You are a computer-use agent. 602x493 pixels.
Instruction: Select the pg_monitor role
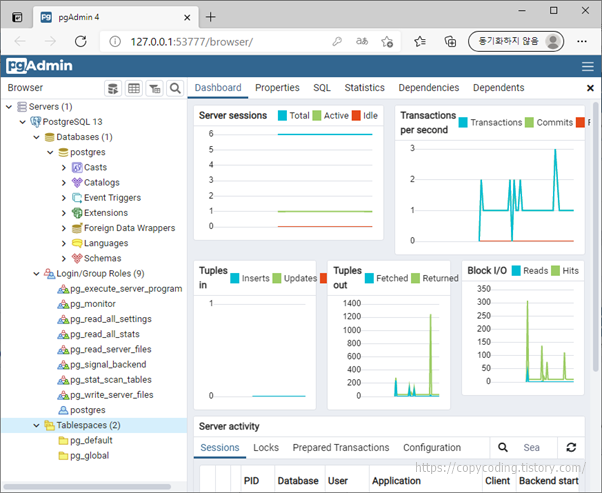93,304
